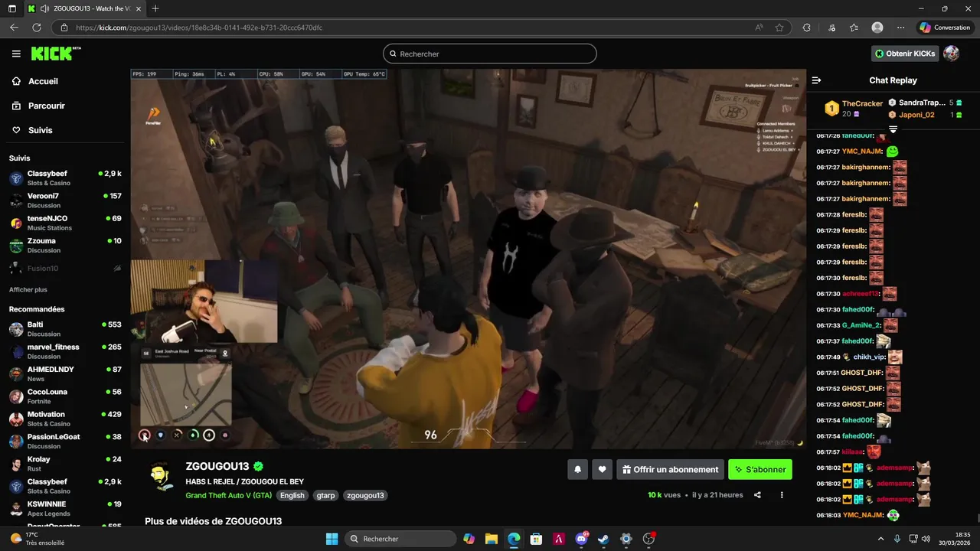Open Verooni7 channel in the sidebar
This screenshot has height=551, width=980.
tap(65, 200)
